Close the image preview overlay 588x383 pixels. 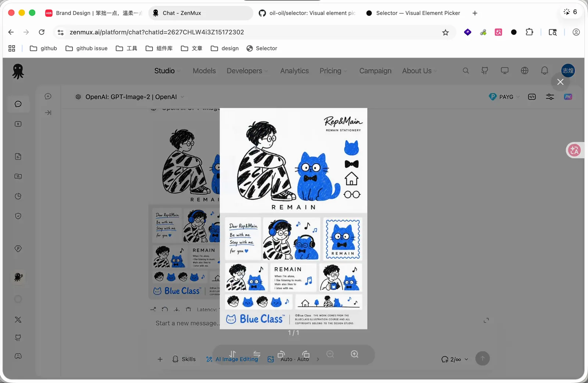click(560, 82)
